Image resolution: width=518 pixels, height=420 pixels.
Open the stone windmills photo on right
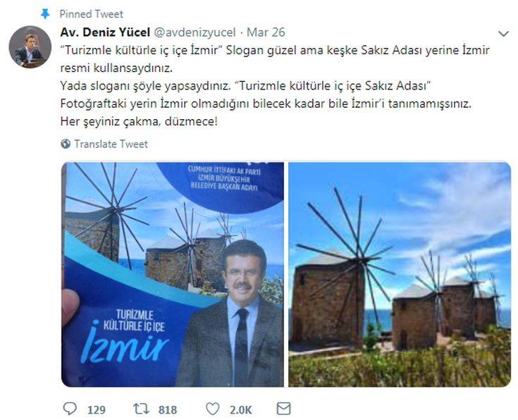point(400,274)
